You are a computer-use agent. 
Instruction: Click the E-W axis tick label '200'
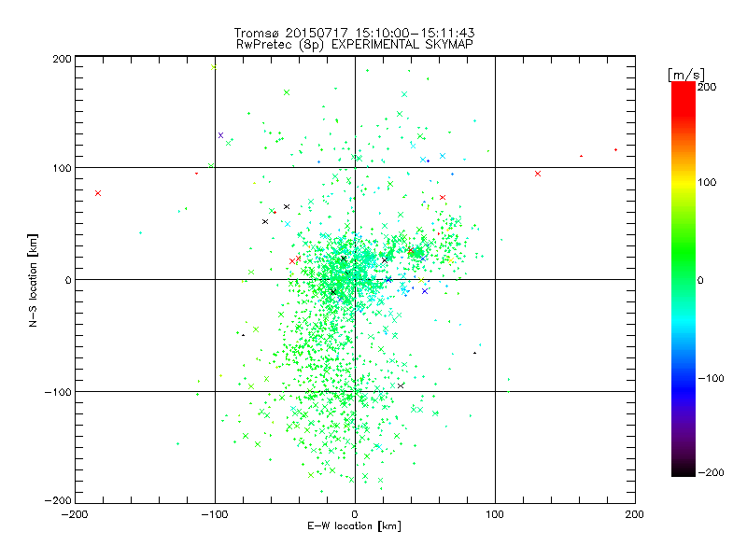click(x=635, y=514)
